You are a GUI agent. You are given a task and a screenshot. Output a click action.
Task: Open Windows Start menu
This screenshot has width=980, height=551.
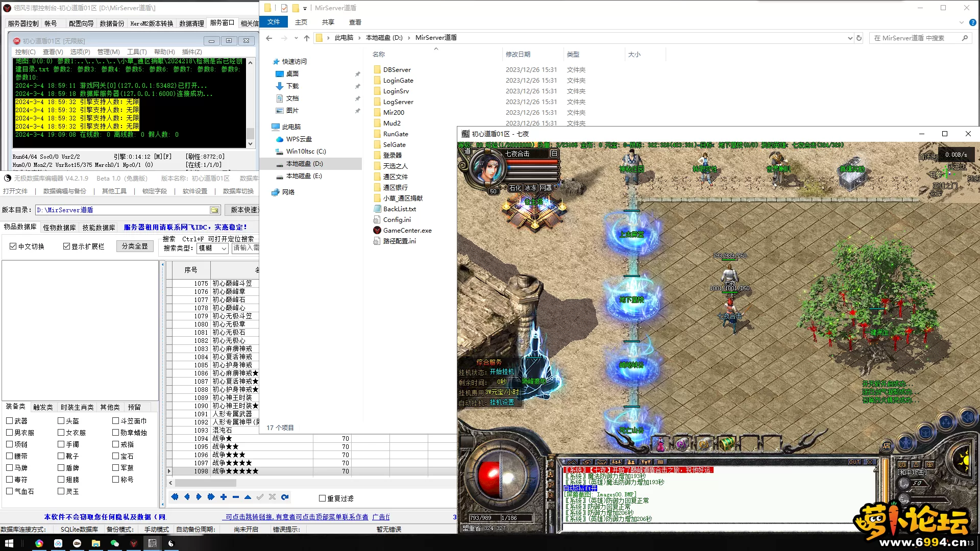[9, 543]
